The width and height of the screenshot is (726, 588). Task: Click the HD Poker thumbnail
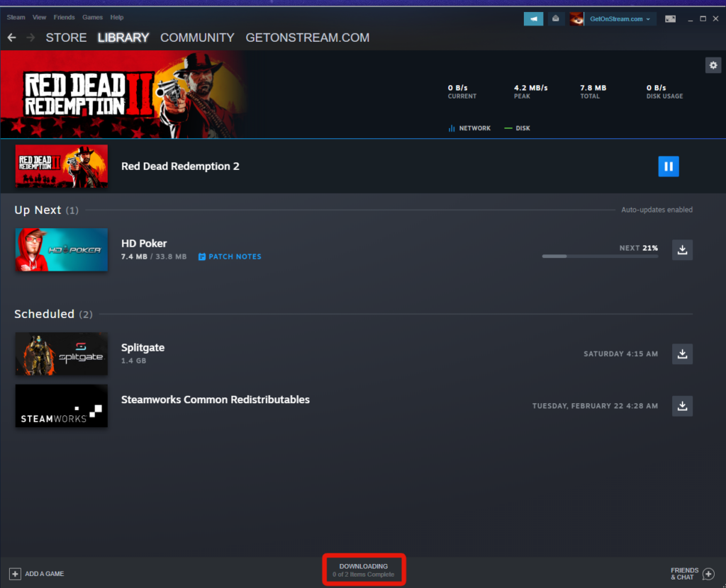click(x=62, y=250)
